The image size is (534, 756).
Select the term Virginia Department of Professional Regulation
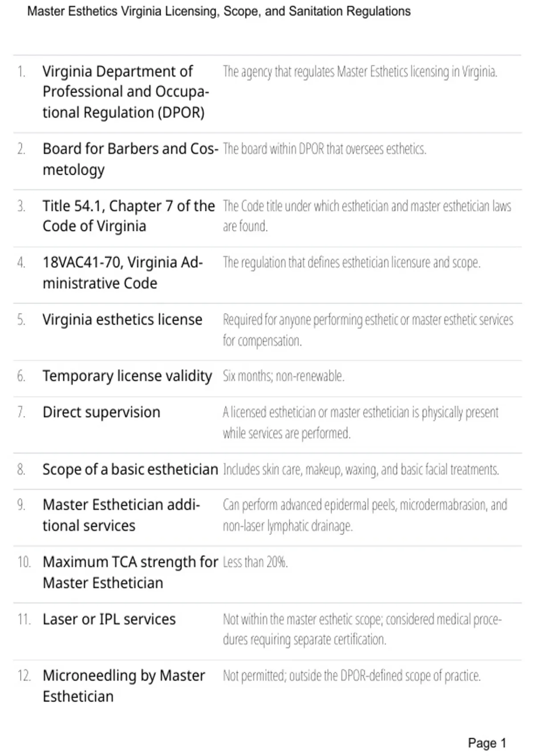(126, 92)
